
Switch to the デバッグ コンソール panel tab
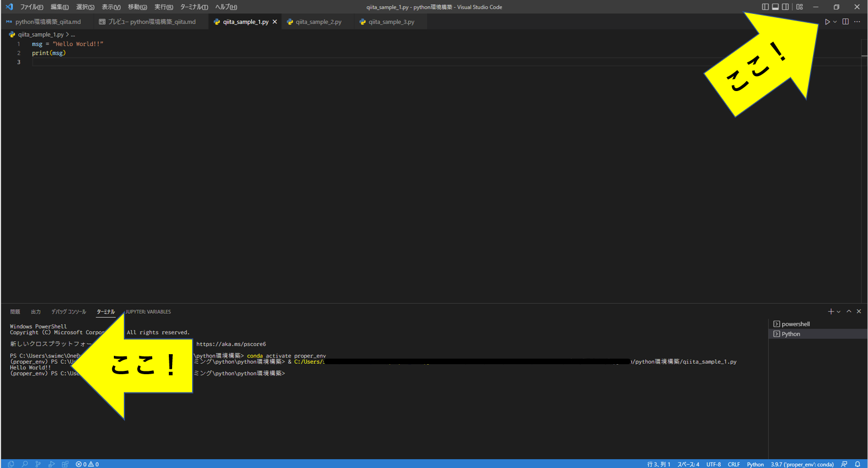[x=68, y=311]
